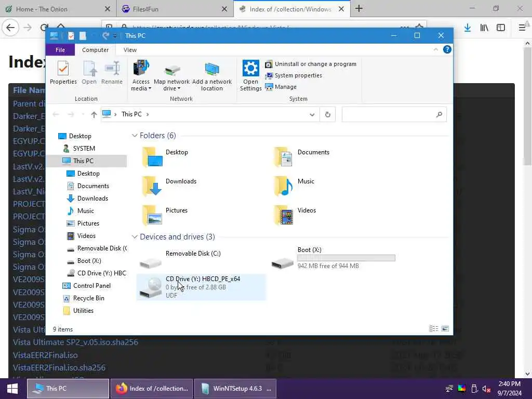The image size is (532, 399).
Task: Switch to the View ribbon tab
Action: [130, 50]
